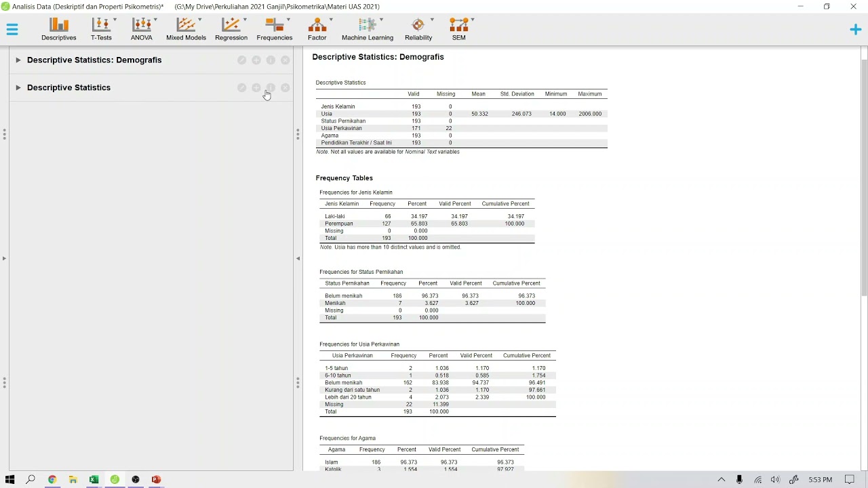Open the T-Tests module menu
Image resolution: width=868 pixels, height=488 pixels.
click(x=101, y=29)
